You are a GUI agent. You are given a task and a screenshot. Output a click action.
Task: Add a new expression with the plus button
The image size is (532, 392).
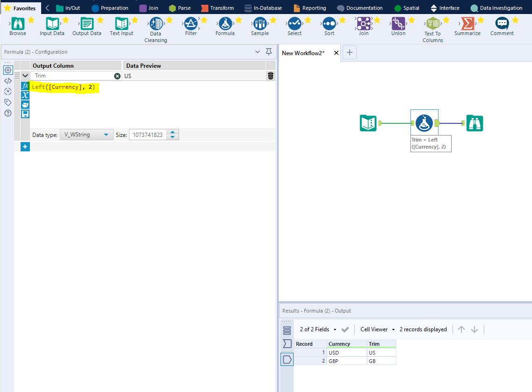(25, 146)
